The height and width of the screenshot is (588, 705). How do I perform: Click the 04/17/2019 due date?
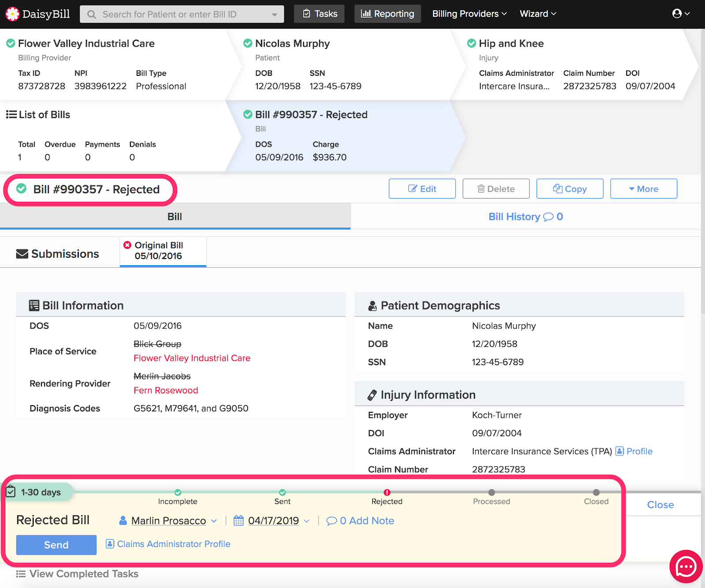coord(273,521)
